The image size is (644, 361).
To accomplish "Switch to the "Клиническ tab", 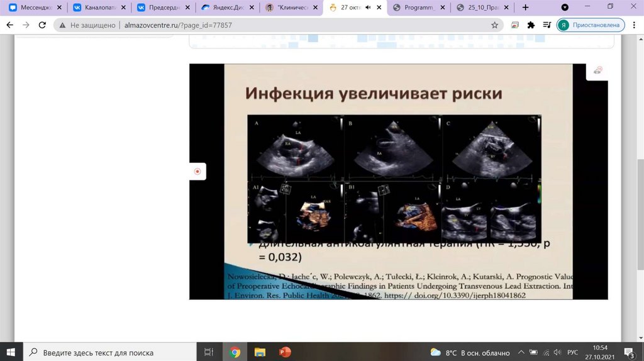I will pyautogui.click(x=291, y=8).
